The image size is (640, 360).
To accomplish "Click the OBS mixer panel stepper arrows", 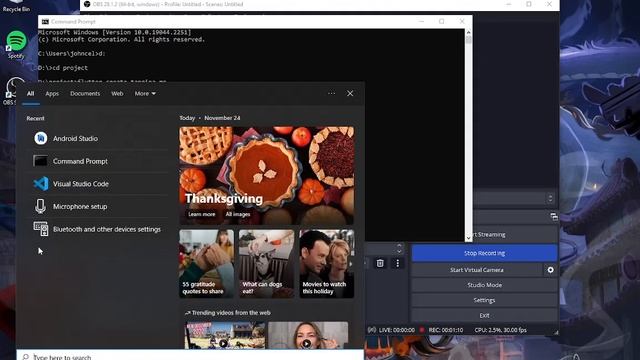I will click(x=550, y=198).
